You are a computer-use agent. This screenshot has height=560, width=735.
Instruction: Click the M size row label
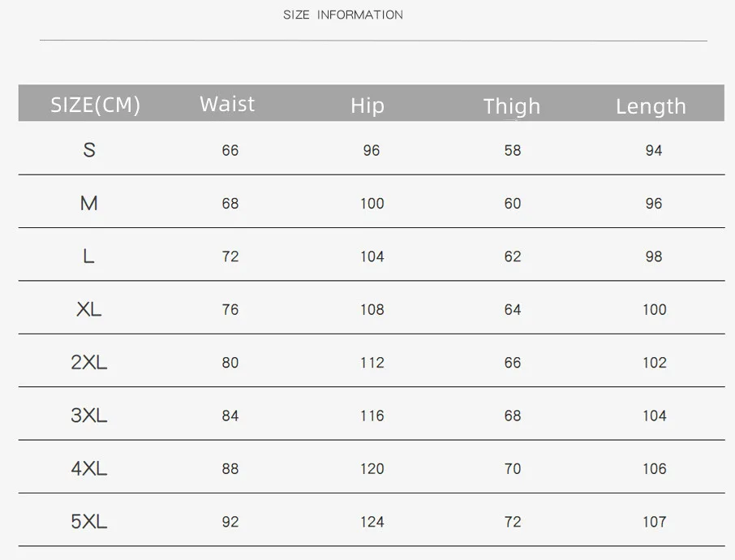[89, 203]
